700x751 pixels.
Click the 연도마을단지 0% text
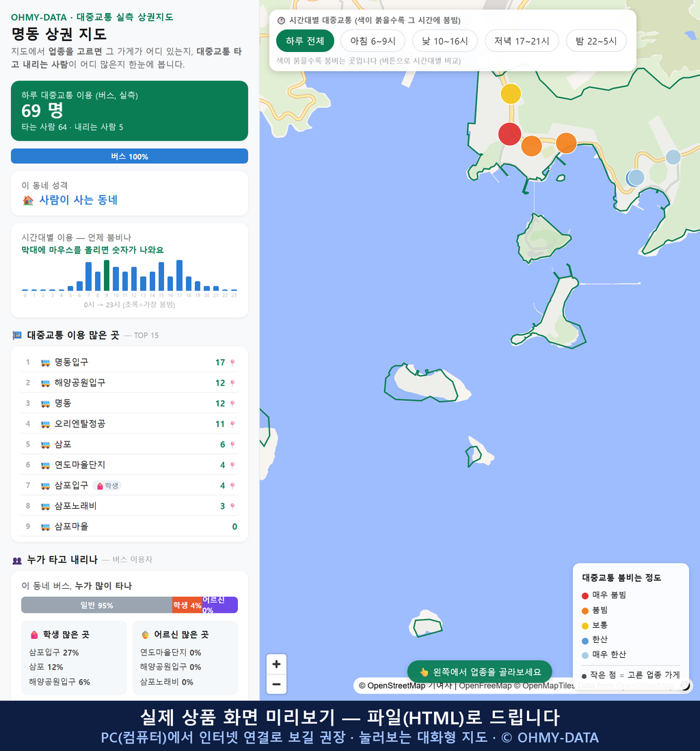point(170,653)
